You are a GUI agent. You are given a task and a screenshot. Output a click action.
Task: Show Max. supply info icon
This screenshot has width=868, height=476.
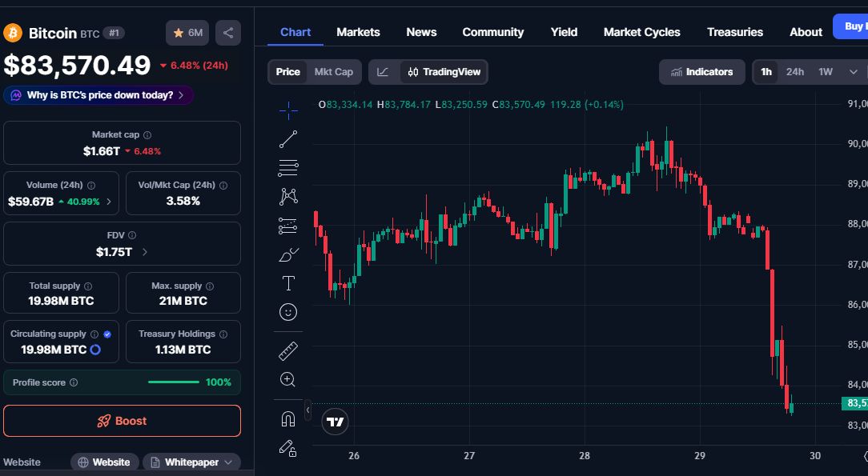coord(210,286)
